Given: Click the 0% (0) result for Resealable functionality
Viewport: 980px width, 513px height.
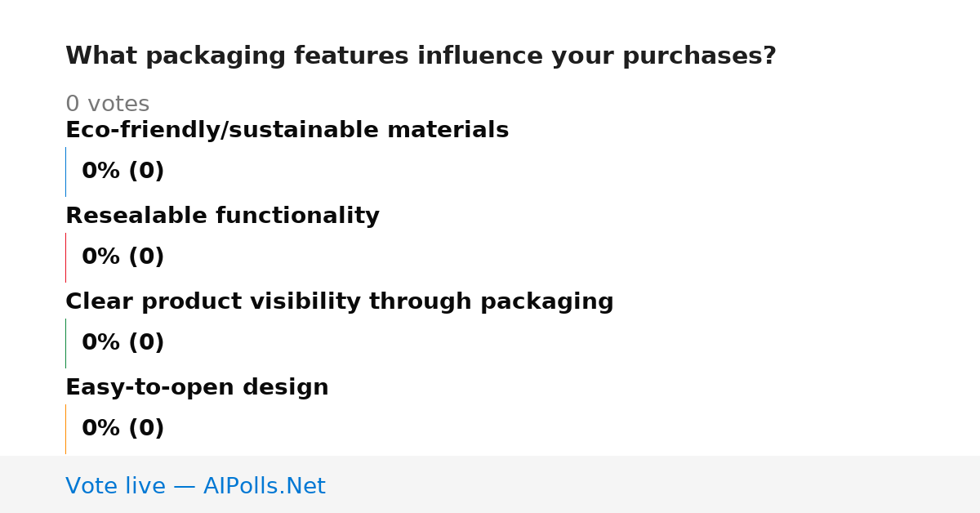Looking at the screenshot, I should [122, 257].
